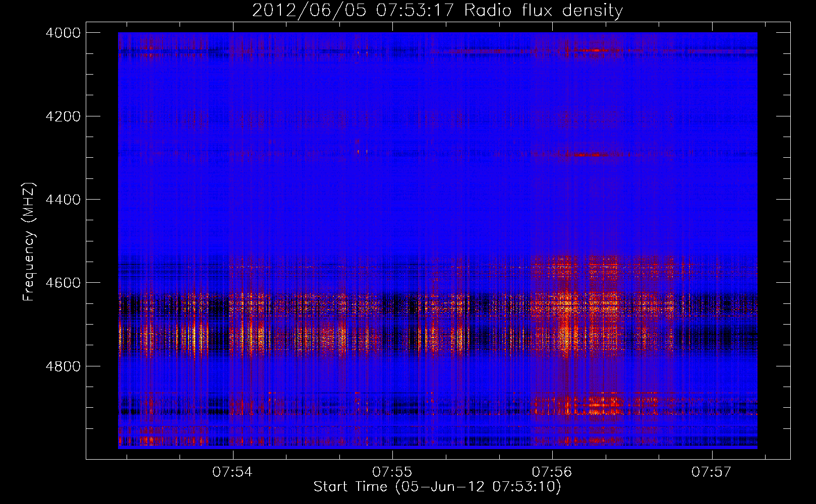Image resolution: width=816 pixels, height=504 pixels.
Task: Click the 4200 frequency tick label
Action: pyautogui.click(x=63, y=116)
